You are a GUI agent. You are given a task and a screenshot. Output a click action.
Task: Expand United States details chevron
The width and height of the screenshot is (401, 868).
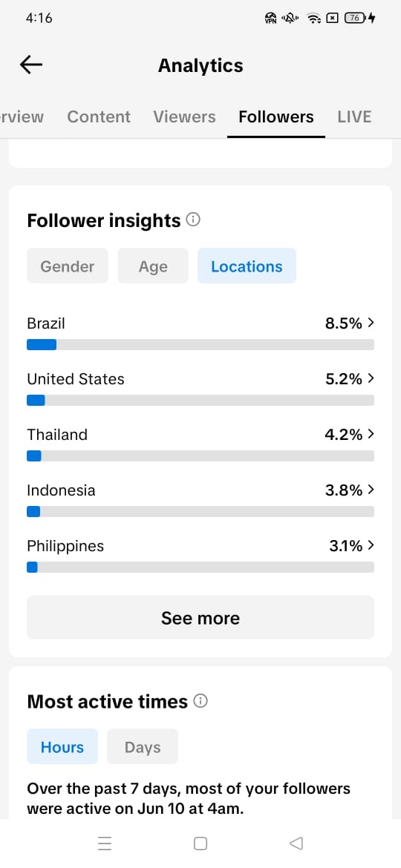371,378
